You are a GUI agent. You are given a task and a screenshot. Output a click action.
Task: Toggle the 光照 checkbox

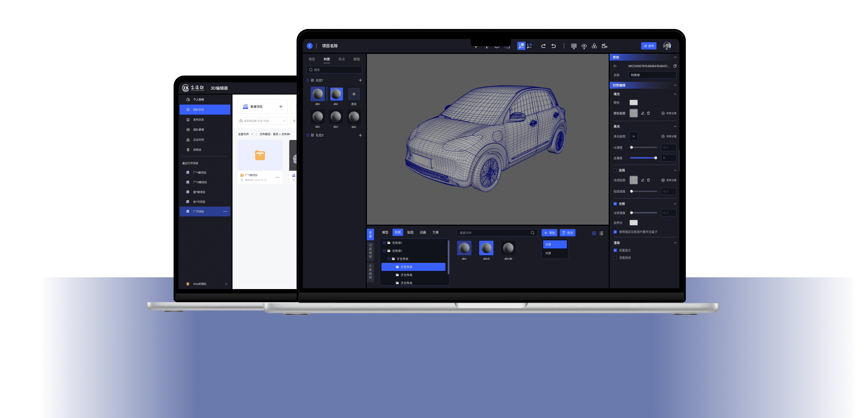(x=615, y=204)
